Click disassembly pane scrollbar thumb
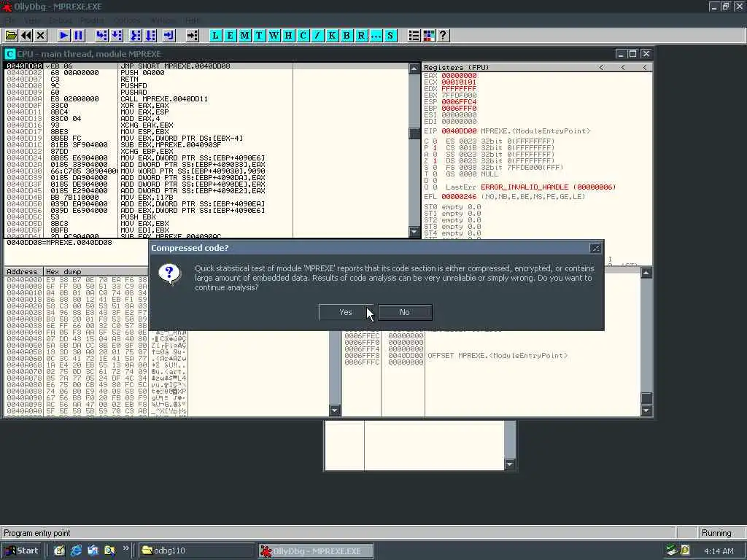The image size is (747, 560). tap(414, 133)
